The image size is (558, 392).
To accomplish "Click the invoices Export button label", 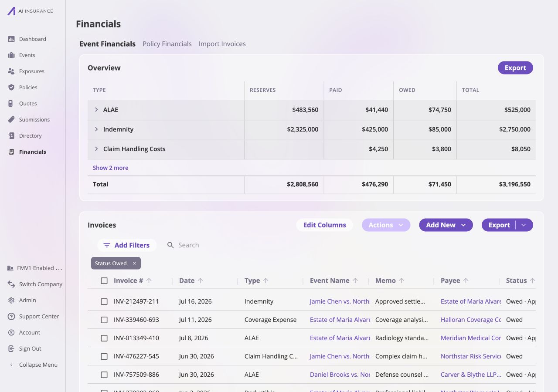I will 499,225.
